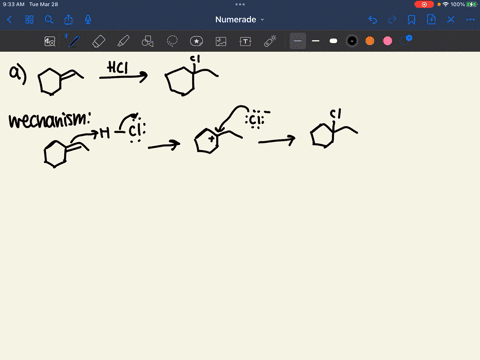This screenshot has width=480, height=360.
Task: Select the Shapes tool
Action: coord(148,41)
